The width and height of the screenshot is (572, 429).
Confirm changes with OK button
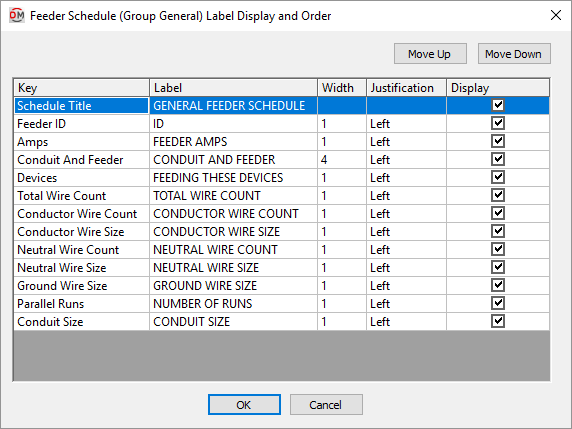pos(244,405)
